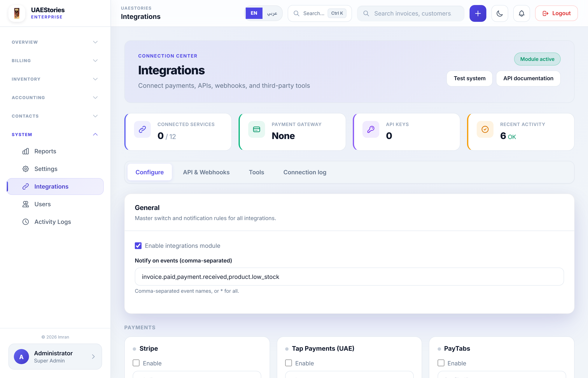
Task: Open Activity Logs in the sidebar
Action: tap(55, 222)
